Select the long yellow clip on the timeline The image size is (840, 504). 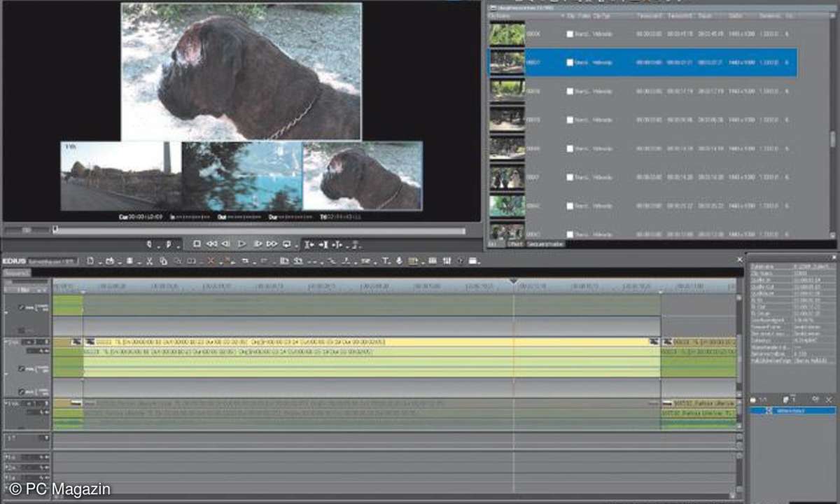371,342
